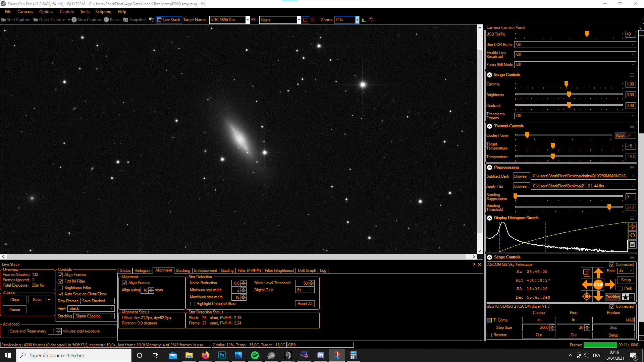Open the Scripting menu

tap(103, 12)
